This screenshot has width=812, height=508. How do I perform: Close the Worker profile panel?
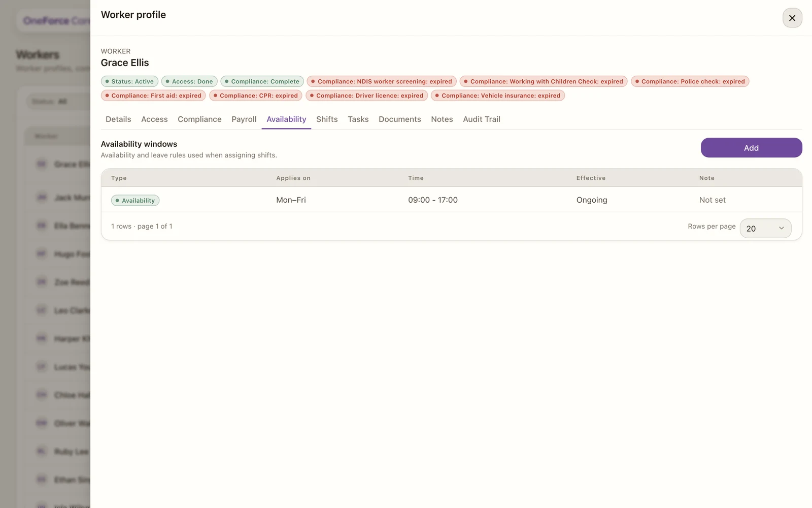(792, 18)
